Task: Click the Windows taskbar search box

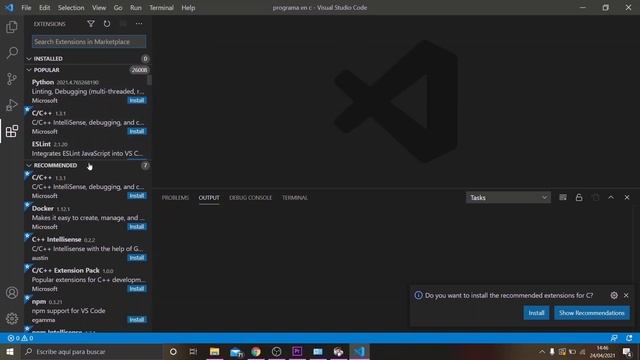Action: (x=91, y=351)
